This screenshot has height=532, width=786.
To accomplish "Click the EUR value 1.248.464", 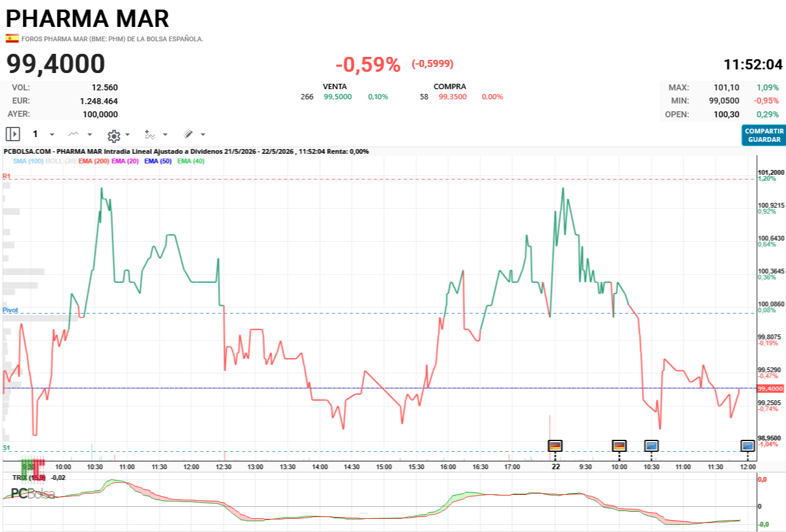I will pyautogui.click(x=99, y=101).
